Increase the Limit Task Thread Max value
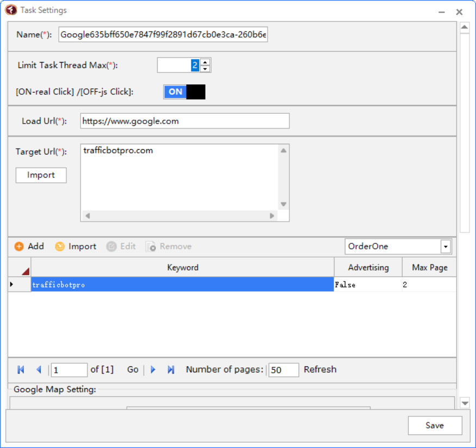Viewport: 476px width, 448px height. (x=205, y=62)
